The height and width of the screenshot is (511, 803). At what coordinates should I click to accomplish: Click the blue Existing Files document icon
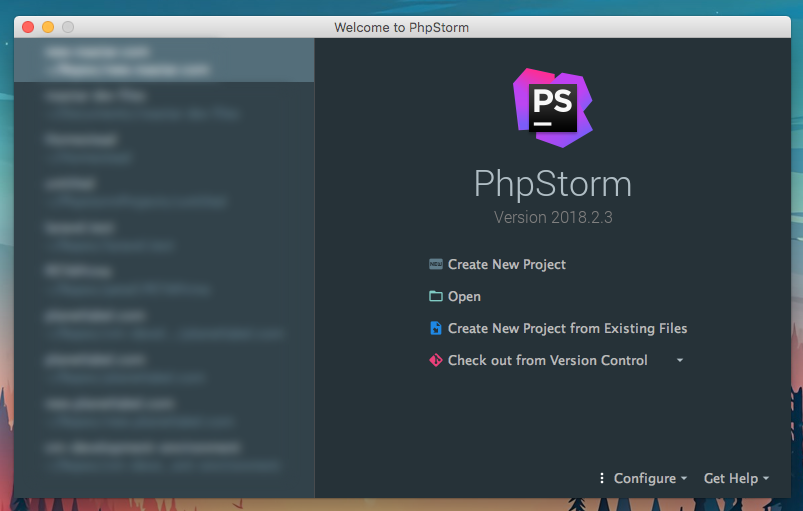435,328
